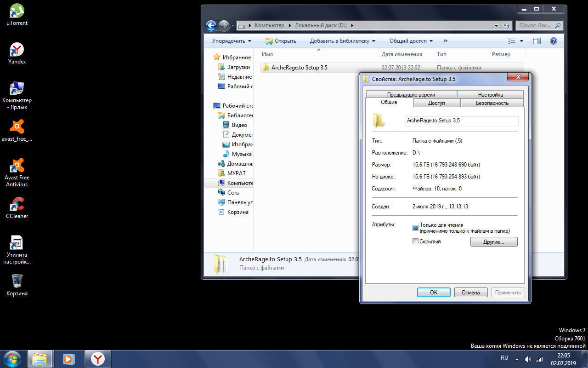Click the Другие... attributes button

(x=494, y=241)
